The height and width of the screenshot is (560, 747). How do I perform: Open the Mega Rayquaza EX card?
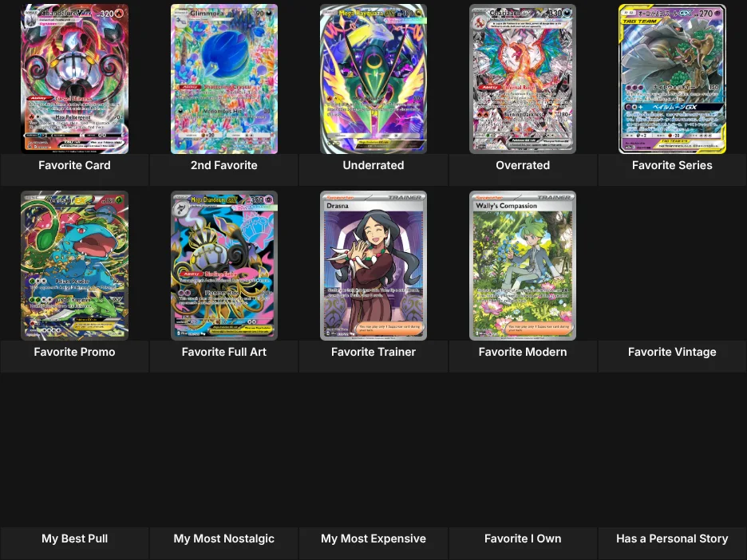click(373, 79)
